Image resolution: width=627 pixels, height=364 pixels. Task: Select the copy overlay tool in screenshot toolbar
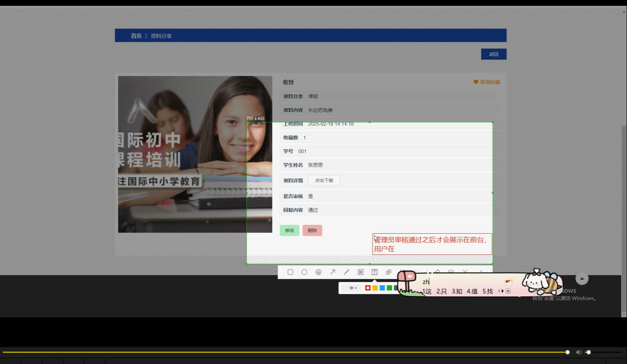[x=388, y=272]
